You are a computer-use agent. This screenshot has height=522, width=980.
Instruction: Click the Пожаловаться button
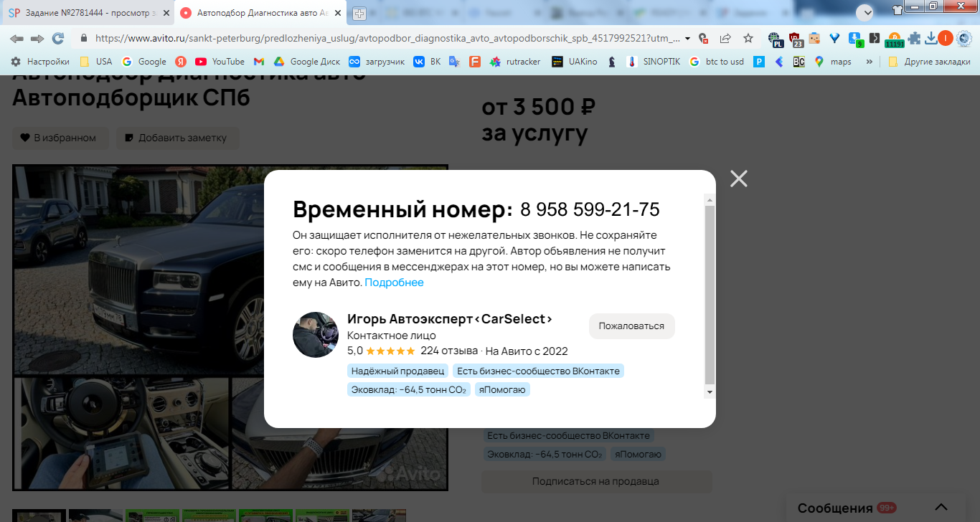tap(631, 326)
